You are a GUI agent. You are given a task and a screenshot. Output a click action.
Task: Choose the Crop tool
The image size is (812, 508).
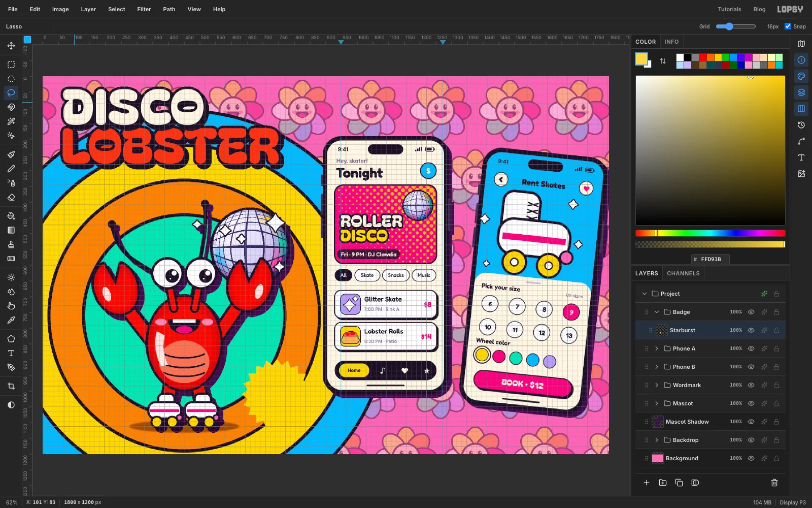point(11,386)
